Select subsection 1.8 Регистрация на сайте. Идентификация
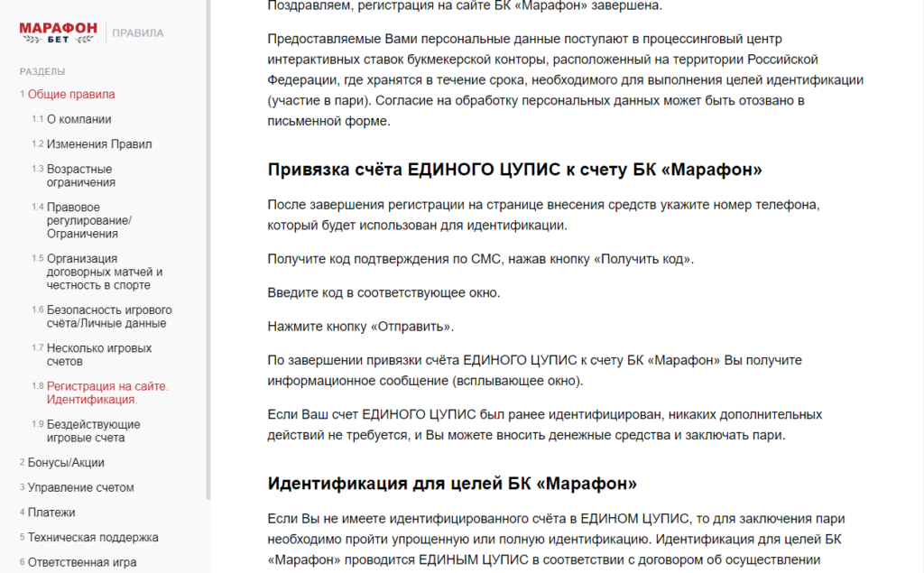Screen dimensions: 924x573 pos(107,393)
